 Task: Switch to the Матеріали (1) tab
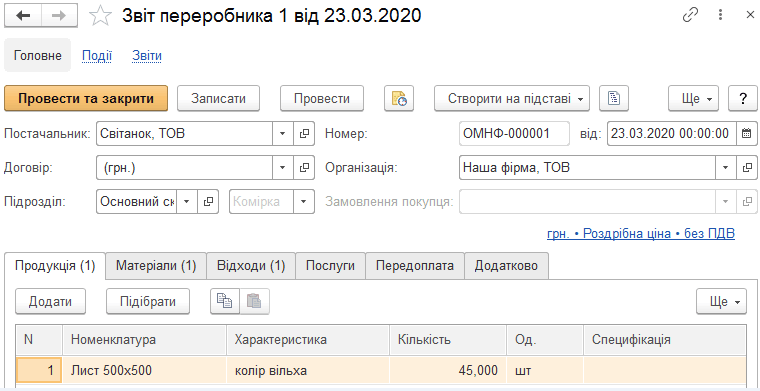coord(156,266)
